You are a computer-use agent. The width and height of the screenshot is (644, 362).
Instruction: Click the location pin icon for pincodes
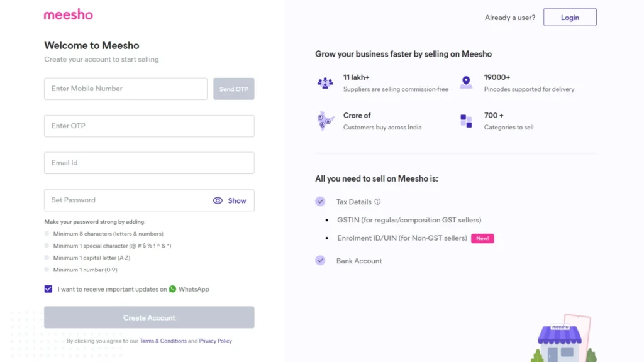[x=465, y=82]
